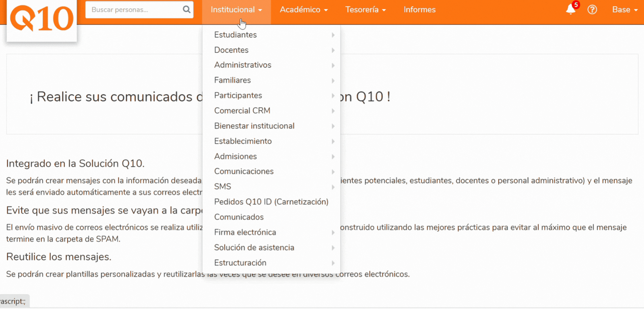
Task: Open the Base user dropdown
Action: (x=625, y=10)
